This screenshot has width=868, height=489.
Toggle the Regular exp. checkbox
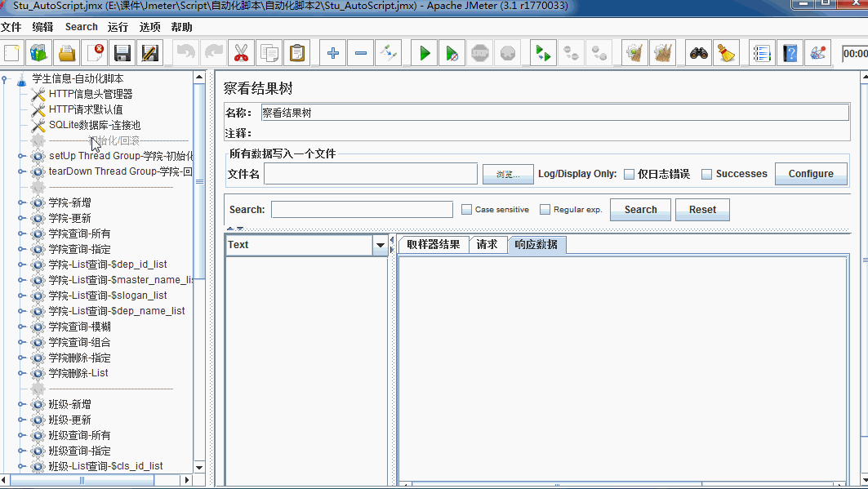[x=545, y=210]
